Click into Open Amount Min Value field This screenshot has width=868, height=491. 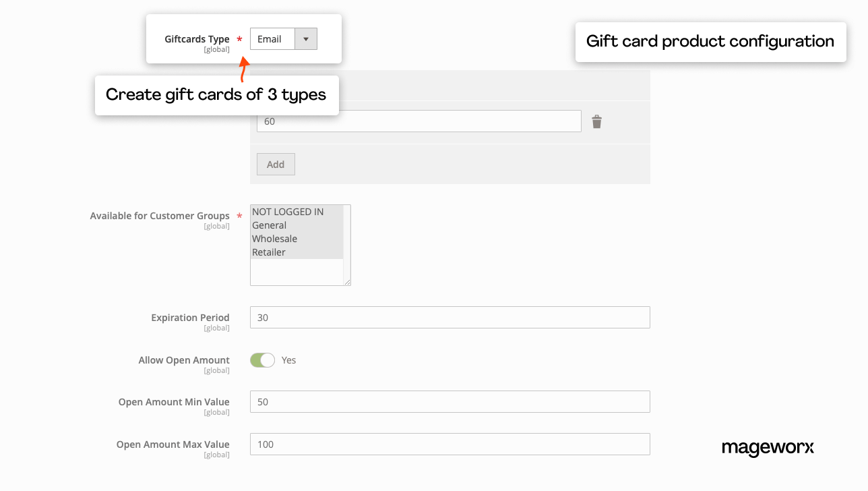coord(449,402)
